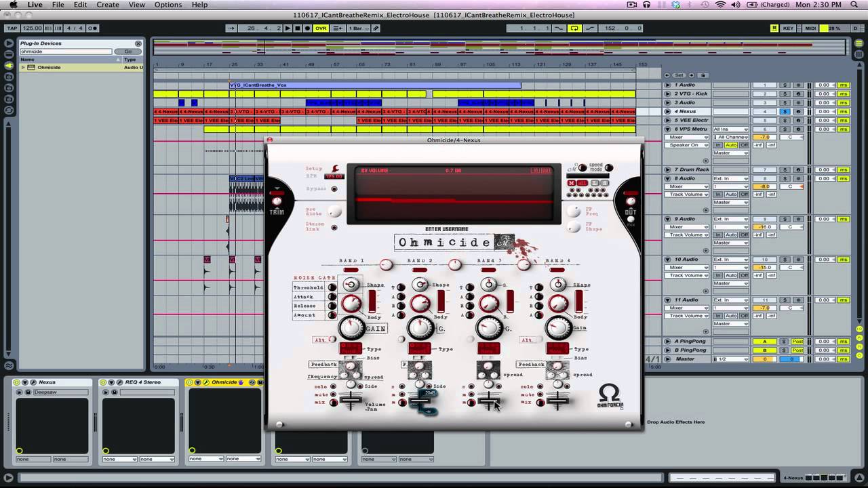868x488 pixels.
Task: Click the FP Freq knob
Action: [x=574, y=212]
